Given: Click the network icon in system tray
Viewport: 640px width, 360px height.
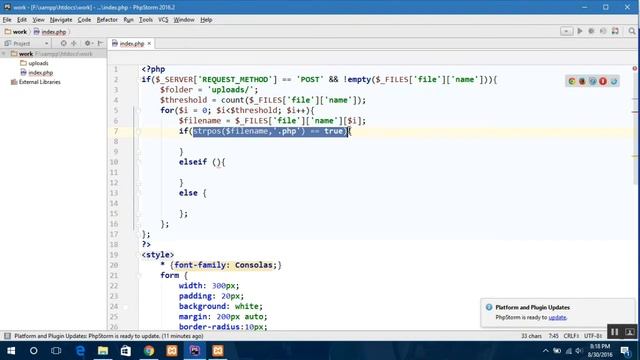Looking at the screenshot, I should click(x=568, y=351).
